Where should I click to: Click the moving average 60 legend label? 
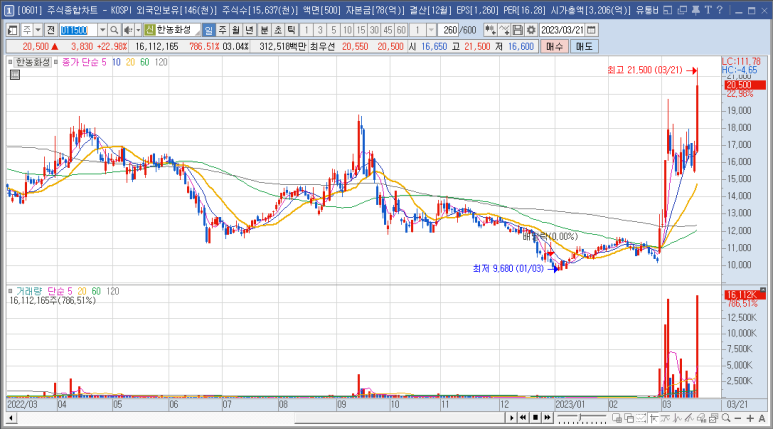click(x=144, y=62)
